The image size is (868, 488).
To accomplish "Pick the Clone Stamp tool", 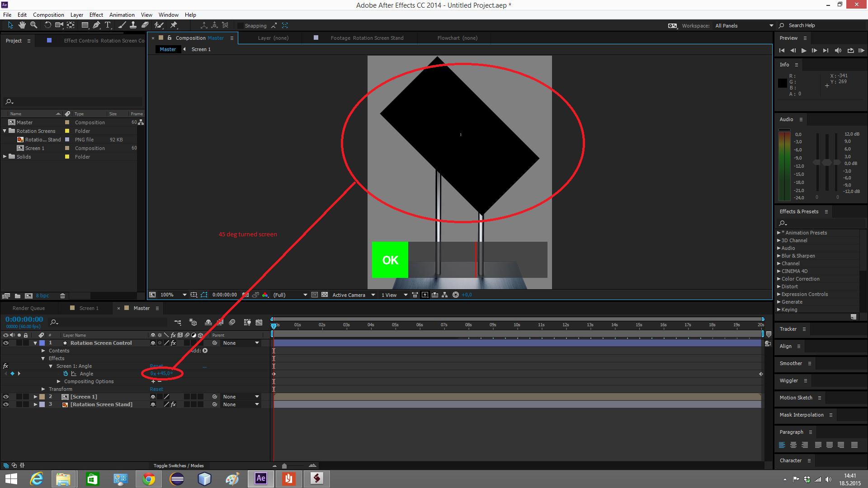I will [133, 25].
